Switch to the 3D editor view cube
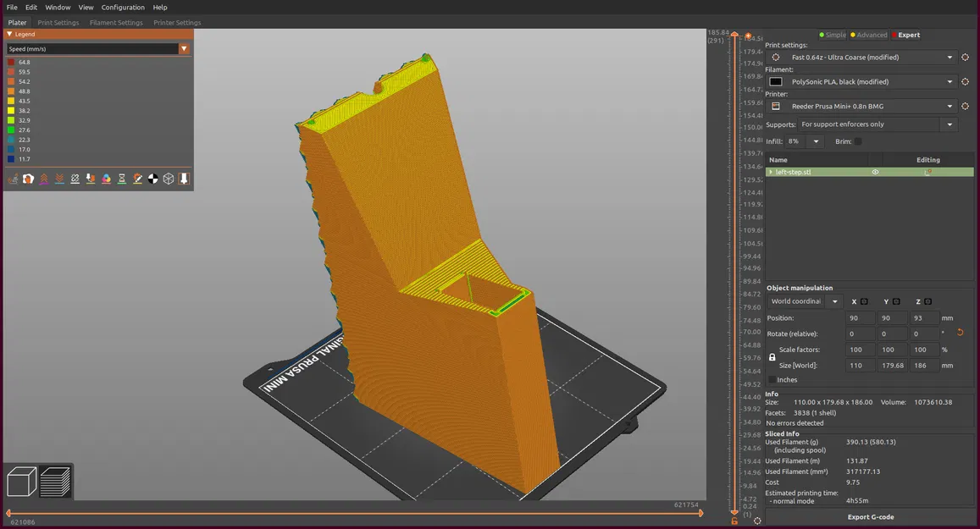The width and height of the screenshot is (980, 529). click(21, 482)
